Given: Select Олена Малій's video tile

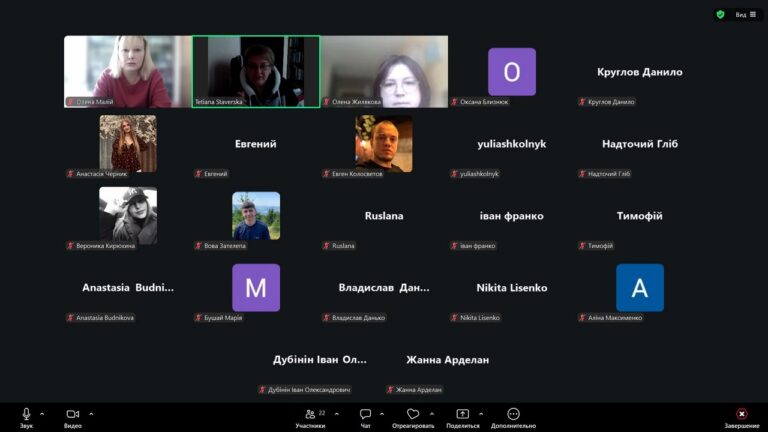Looking at the screenshot, I should 127,71.
